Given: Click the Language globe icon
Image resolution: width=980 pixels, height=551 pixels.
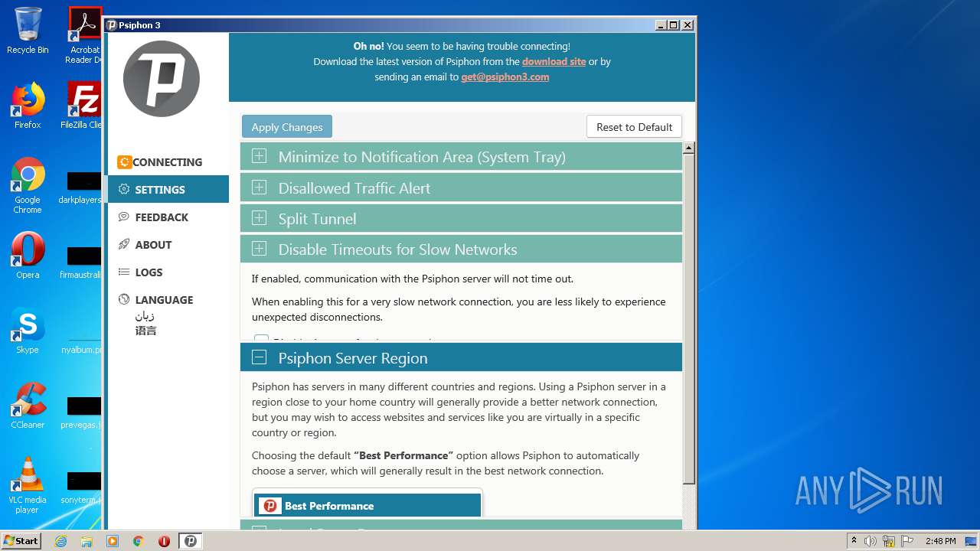Looking at the screenshot, I should tap(124, 299).
